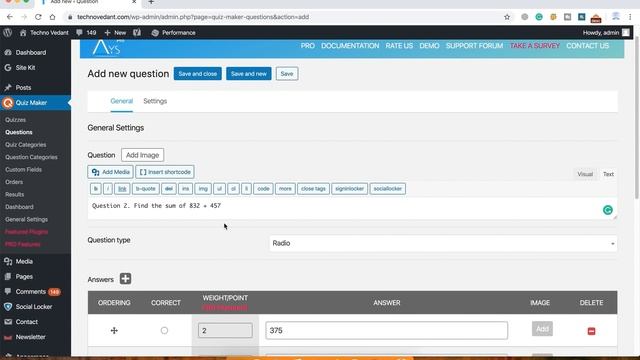640x360 pixels.
Task: Click TAKE A SURVEY link
Action: (x=535, y=46)
